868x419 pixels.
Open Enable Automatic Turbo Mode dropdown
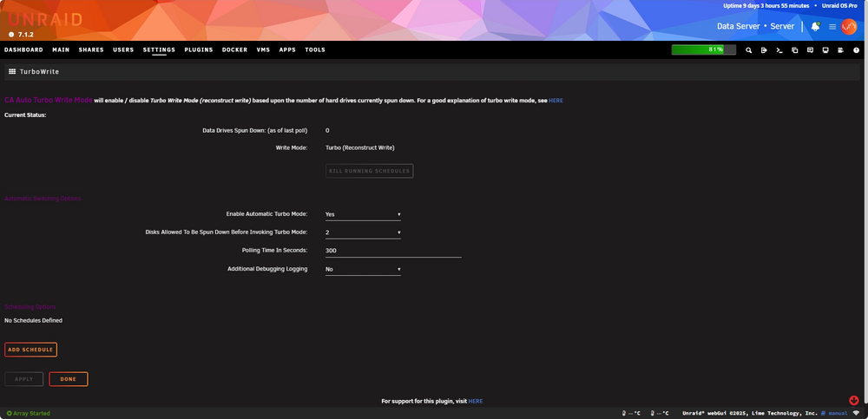[x=363, y=214]
